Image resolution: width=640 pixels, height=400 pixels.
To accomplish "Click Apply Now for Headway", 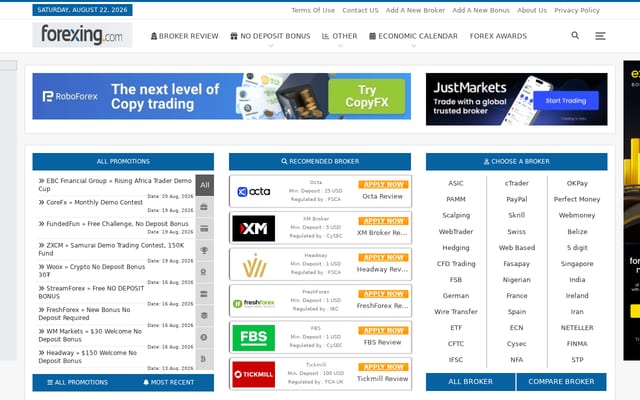I will click(x=383, y=258).
